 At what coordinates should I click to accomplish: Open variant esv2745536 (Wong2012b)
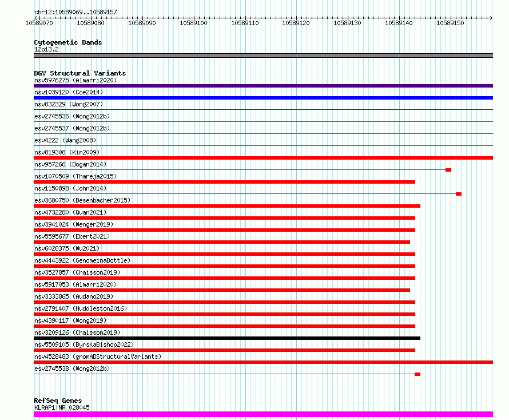72,116
